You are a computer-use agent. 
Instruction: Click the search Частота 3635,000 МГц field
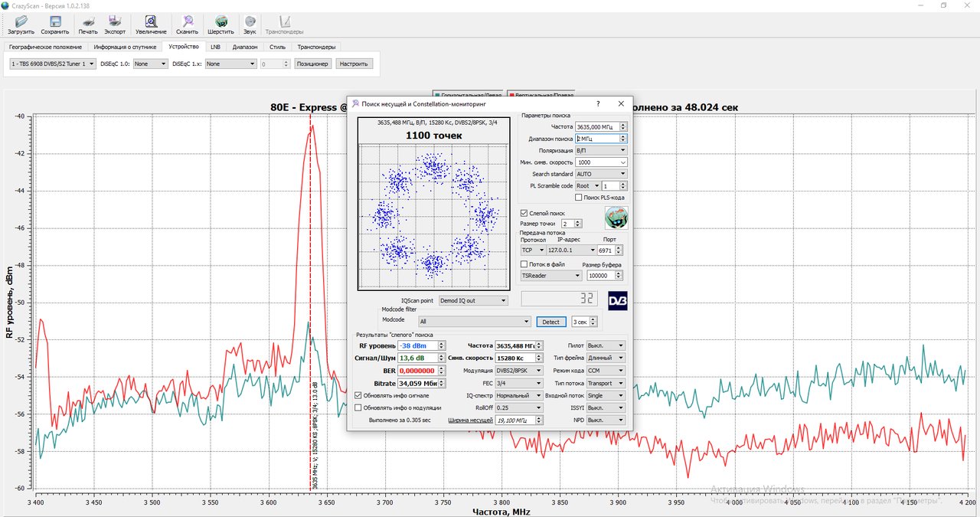pos(601,126)
